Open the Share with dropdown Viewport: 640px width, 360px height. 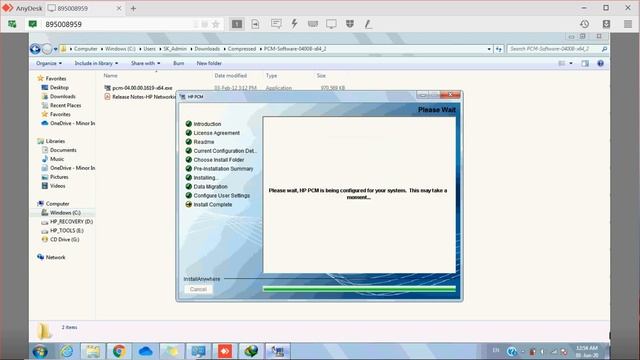[x=146, y=63]
